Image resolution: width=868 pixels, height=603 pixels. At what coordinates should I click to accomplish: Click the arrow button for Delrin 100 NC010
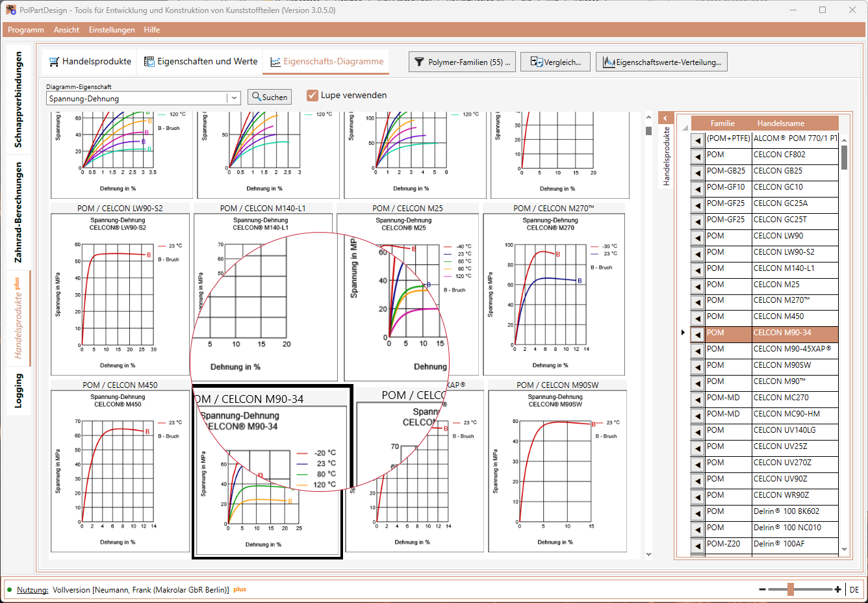698,529
